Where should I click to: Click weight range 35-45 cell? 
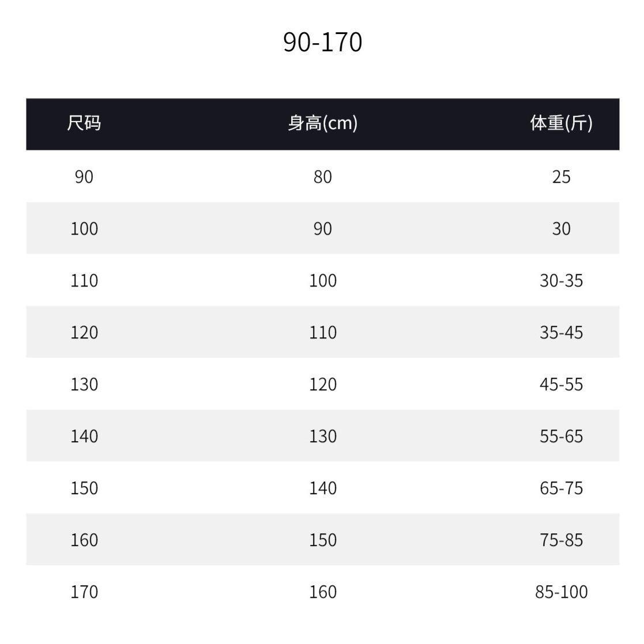coord(561,332)
